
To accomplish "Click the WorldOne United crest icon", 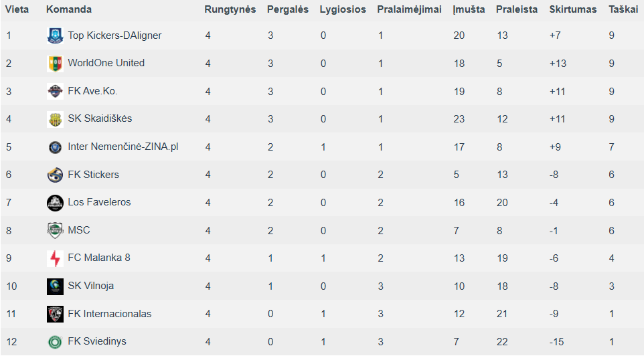I will coord(55,64).
